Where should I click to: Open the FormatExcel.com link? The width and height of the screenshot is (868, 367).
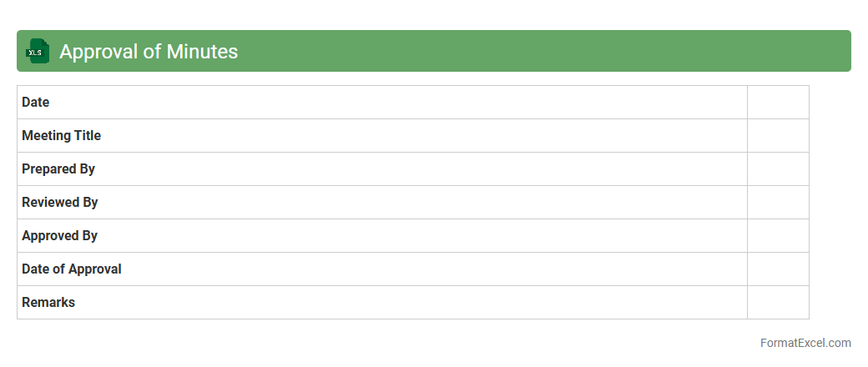(805, 343)
